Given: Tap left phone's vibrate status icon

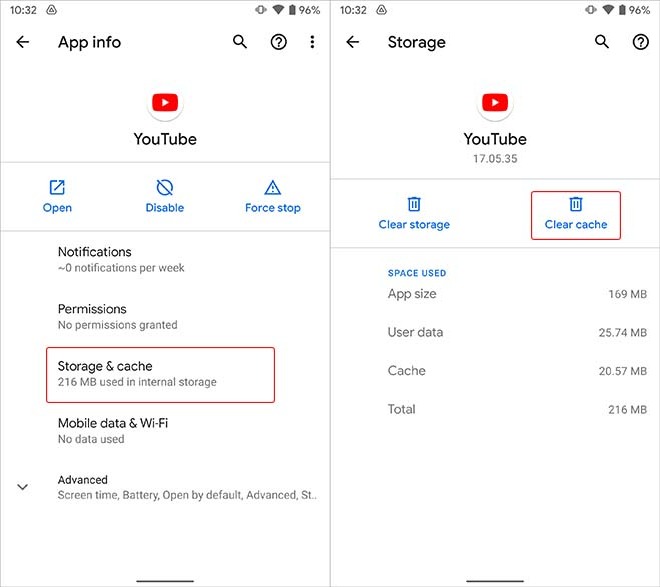Looking at the screenshot, I should click(x=261, y=10).
